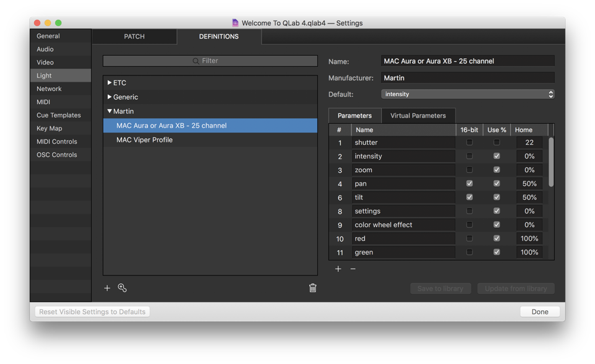Uncheck Use % for intensity parameter
This screenshot has height=364, width=595.
coord(496,156)
